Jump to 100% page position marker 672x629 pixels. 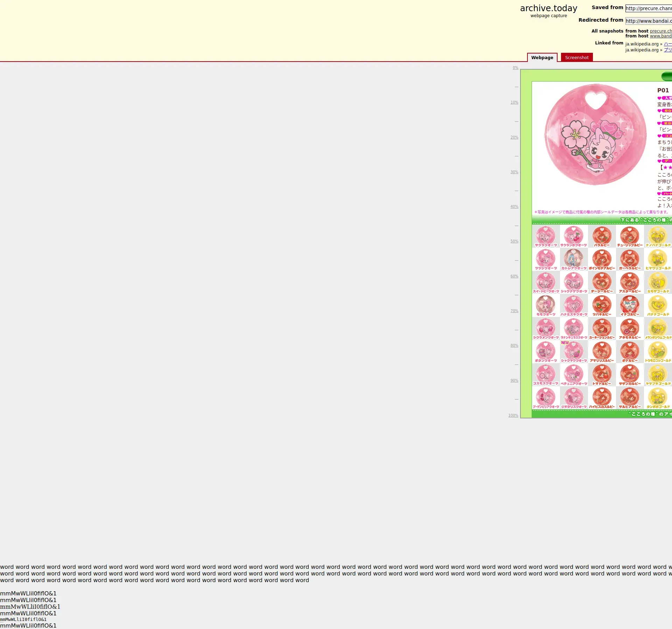click(513, 416)
